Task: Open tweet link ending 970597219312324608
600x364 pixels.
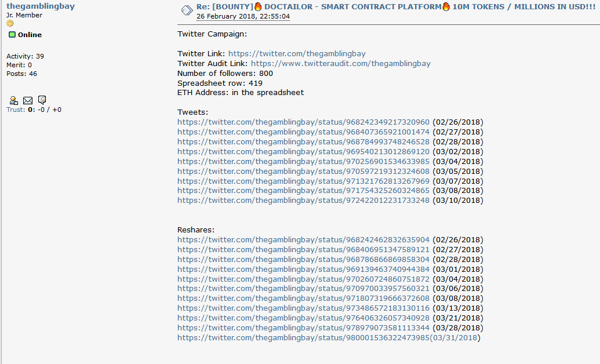Action: coord(303,172)
